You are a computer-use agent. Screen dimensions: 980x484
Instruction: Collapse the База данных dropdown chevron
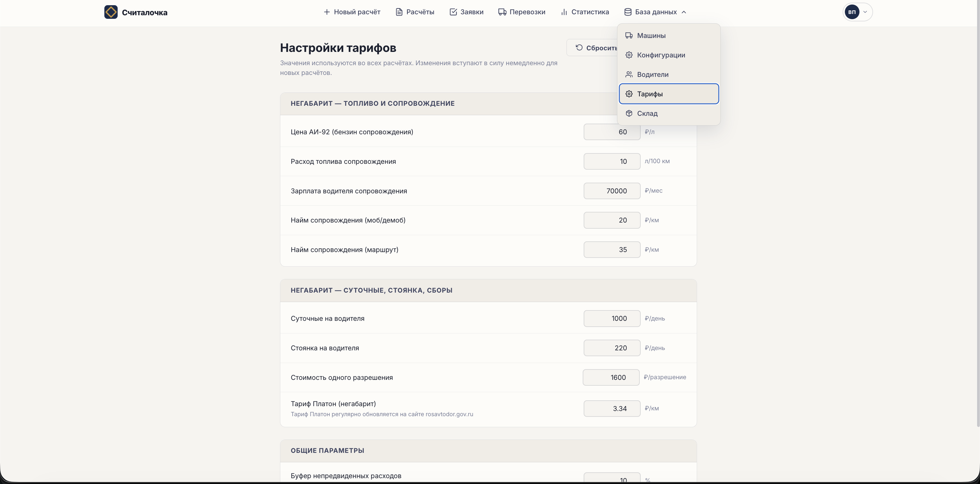(684, 12)
